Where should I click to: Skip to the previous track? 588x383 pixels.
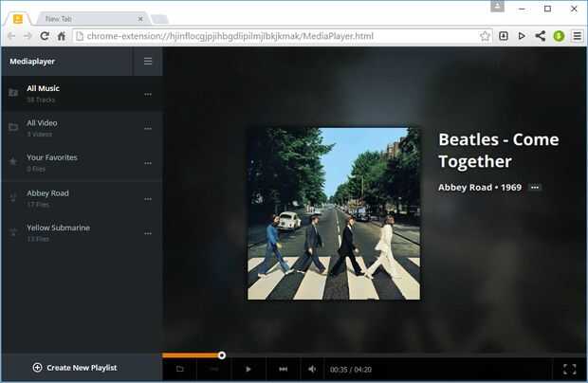point(214,369)
